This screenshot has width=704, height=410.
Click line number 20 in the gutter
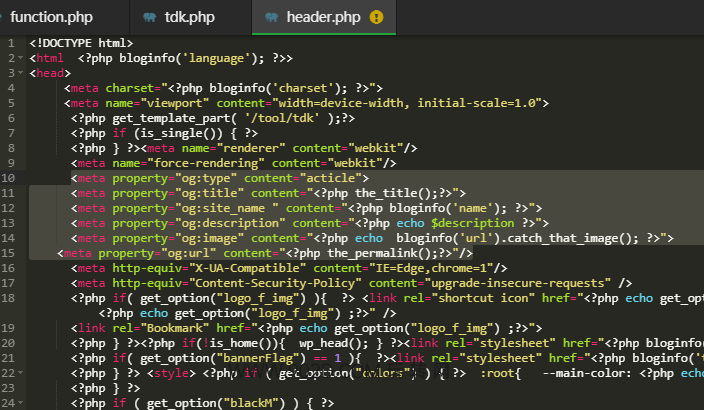coord(9,343)
